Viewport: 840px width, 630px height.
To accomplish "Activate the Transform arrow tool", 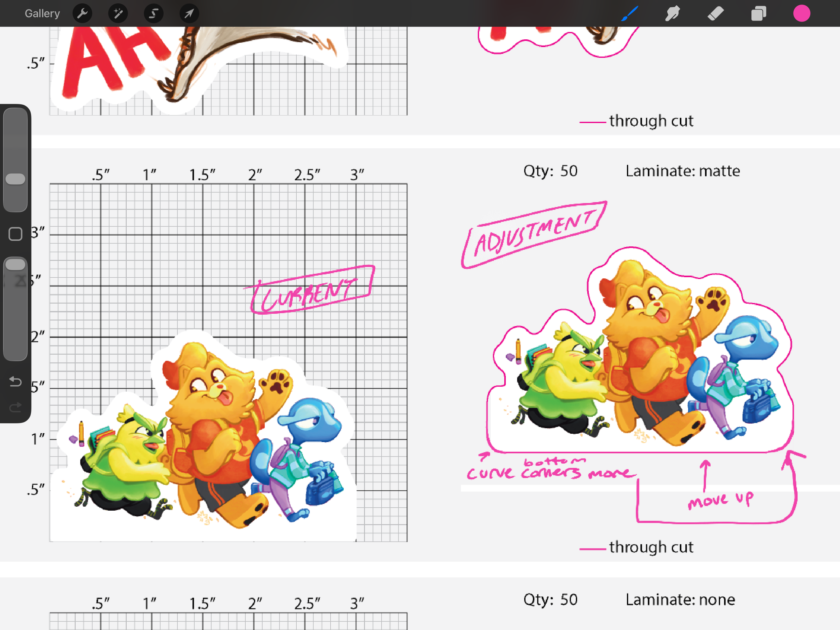I will tap(189, 13).
